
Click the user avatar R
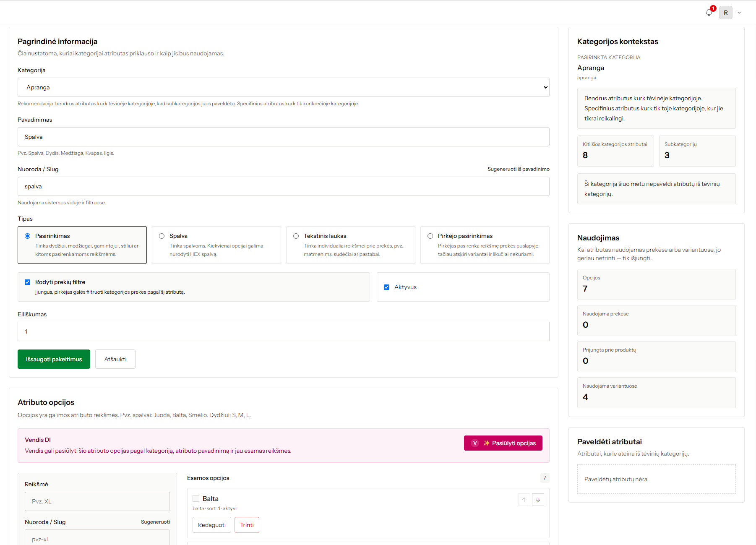[x=726, y=13]
